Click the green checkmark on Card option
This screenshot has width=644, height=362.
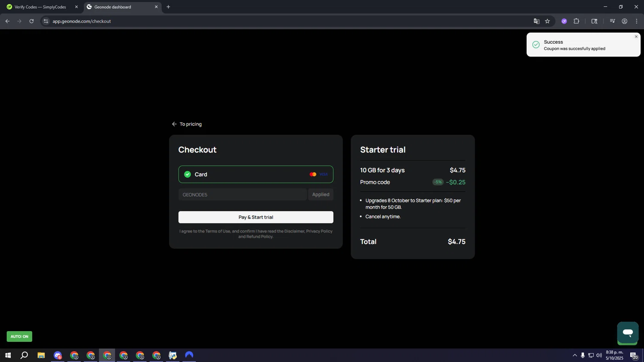pos(188,174)
